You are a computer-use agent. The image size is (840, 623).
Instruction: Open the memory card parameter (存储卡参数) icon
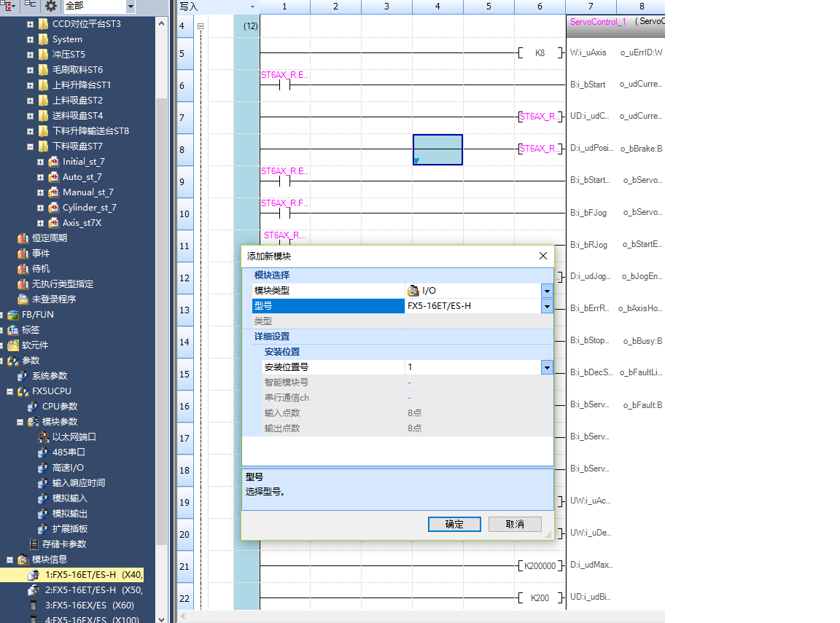pyautogui.click(x=34, y=544)
